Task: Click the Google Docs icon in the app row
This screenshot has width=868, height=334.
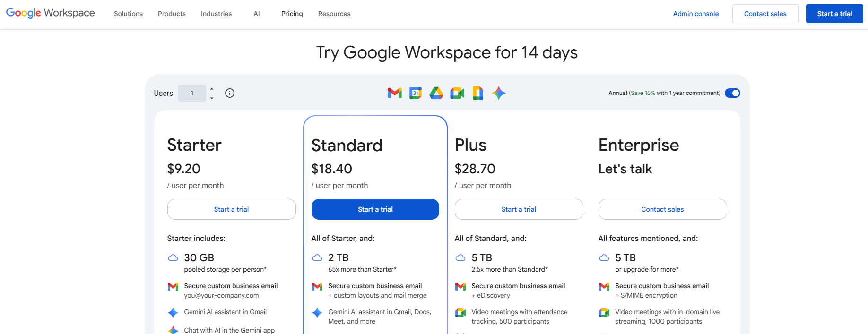Action: click(x=478, y=93)
